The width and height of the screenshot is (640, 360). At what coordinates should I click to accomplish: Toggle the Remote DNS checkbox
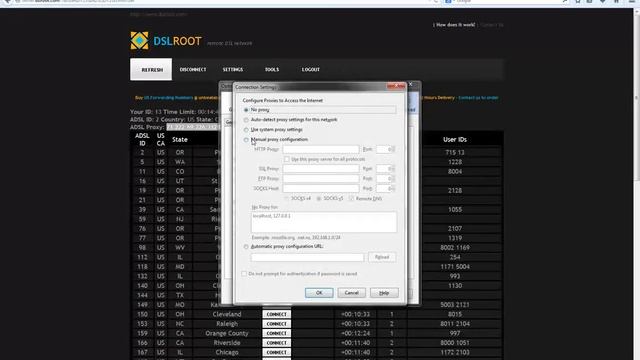coord(351,198)
